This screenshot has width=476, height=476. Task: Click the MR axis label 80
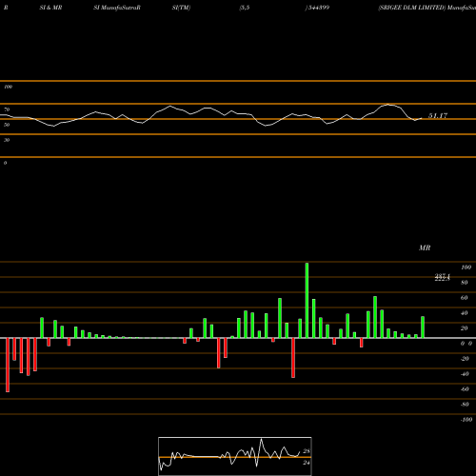[x=465, y=283]
